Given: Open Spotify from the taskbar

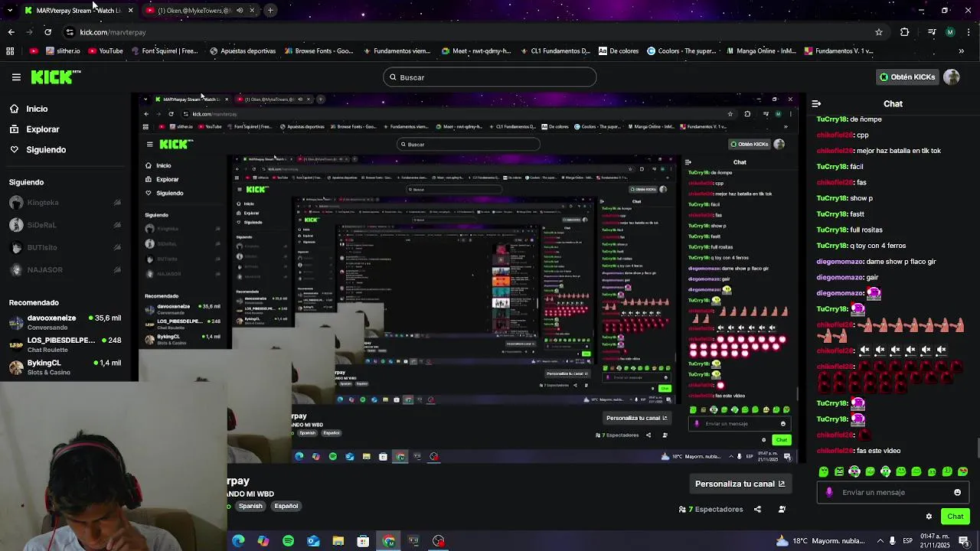Looking at the screenshot, I should click(x=288, y=541).
